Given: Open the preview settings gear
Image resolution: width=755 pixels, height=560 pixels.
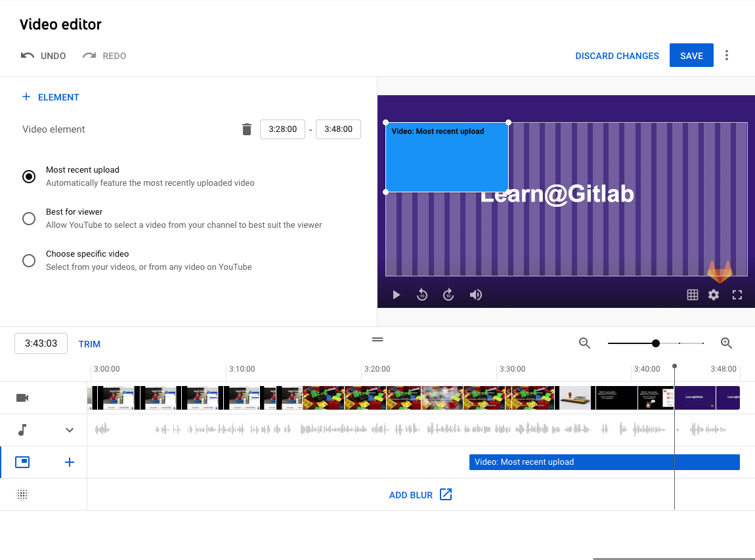Looking at the screenshot, I should tap(714, 295).
